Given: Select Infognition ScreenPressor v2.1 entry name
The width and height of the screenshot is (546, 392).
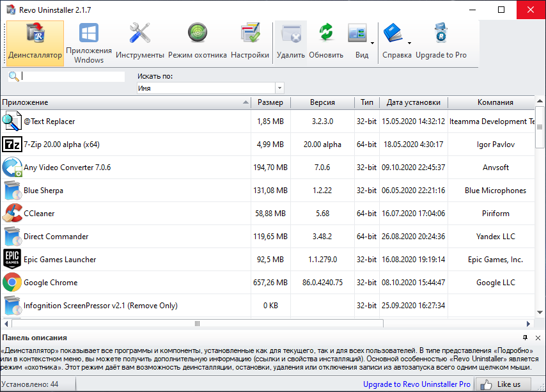Looking at the screenshot, I should pos(100,305).
